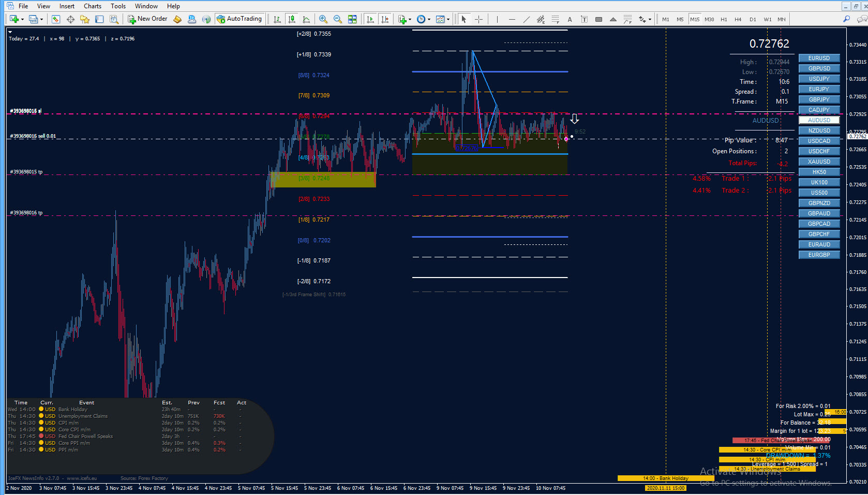Select the Text Label tool

(x=584, y=19)
